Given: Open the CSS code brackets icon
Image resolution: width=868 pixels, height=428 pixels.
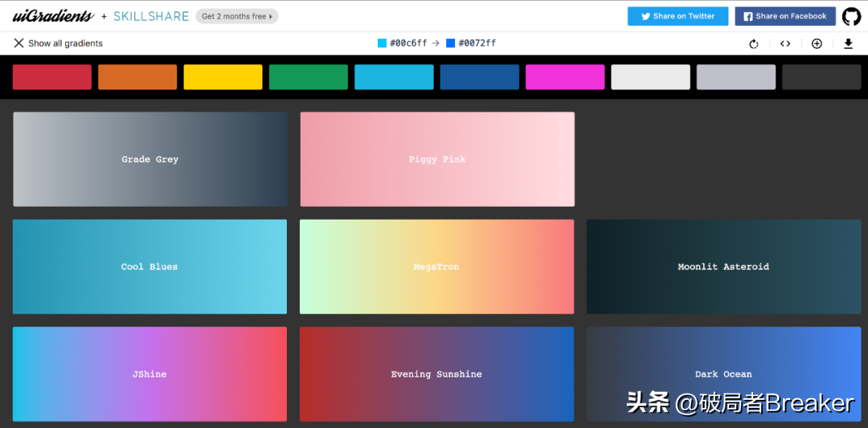Looking at the screenshot, I should (785, 43).
